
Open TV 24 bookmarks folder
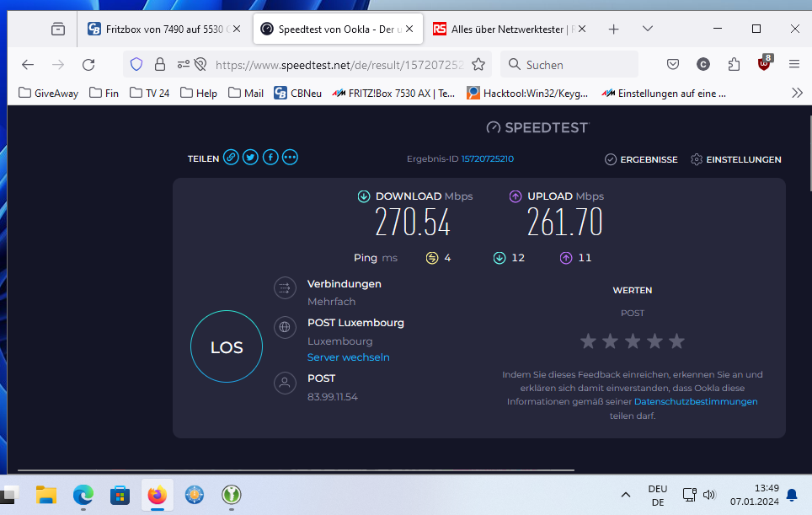pos(150,94)
